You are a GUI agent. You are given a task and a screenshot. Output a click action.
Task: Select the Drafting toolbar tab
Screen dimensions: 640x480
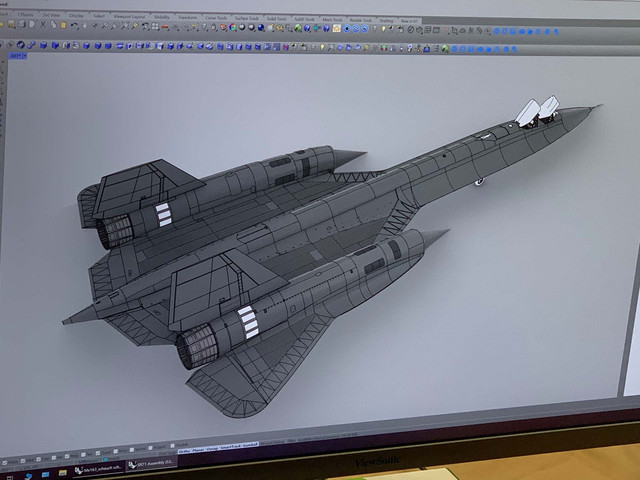coord(387,21)
